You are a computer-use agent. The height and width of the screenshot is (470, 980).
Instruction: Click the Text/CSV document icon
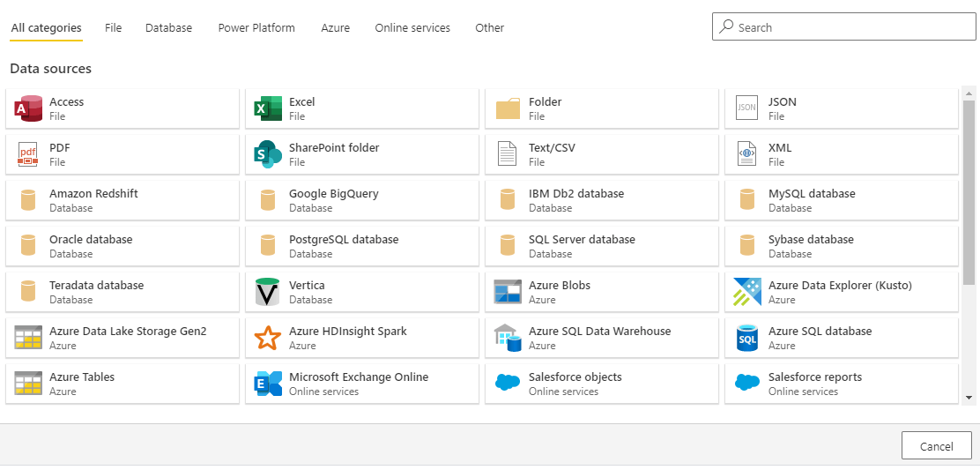click(x=508, y=154)
